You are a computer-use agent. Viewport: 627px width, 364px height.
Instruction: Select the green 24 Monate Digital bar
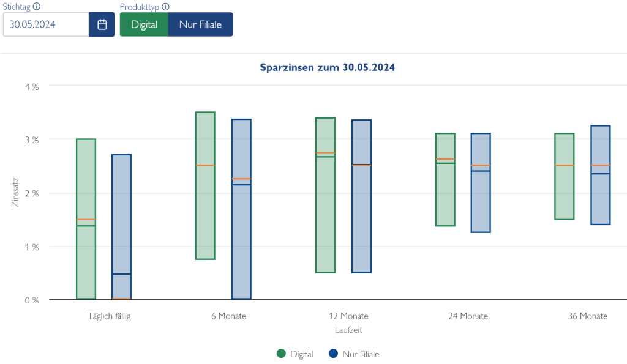coord(445,196)
